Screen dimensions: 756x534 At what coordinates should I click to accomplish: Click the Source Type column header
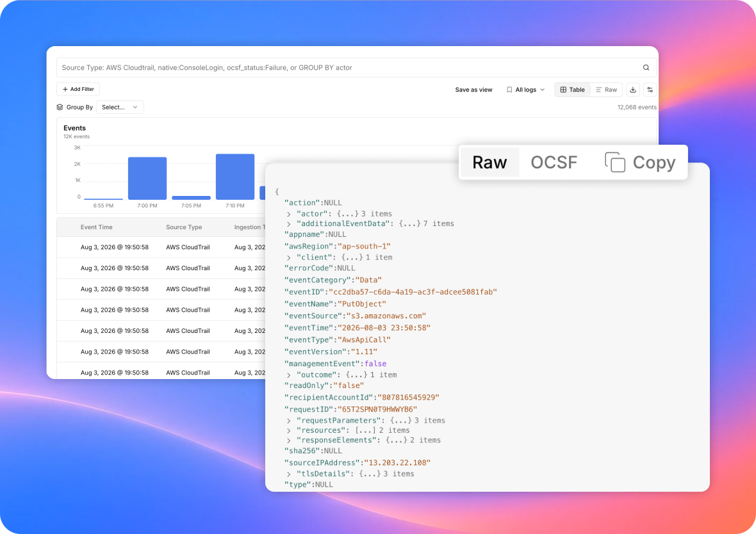[184, 227]
